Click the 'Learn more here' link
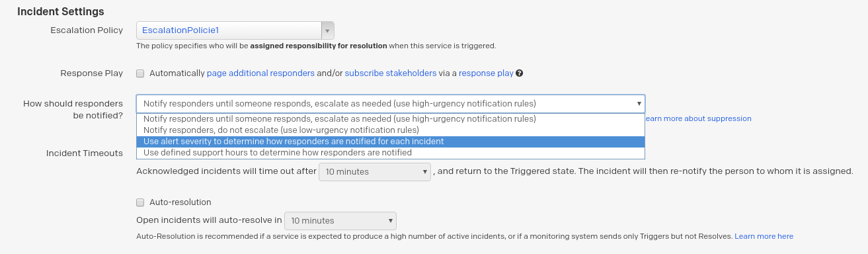This screenshot has width=868, height=254. coord(764,236)
